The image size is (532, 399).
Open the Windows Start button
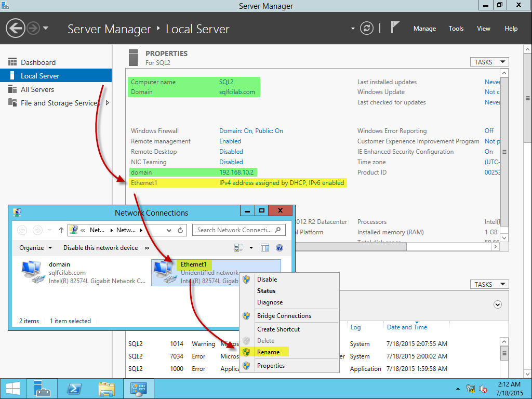click(x=13, y=389)
